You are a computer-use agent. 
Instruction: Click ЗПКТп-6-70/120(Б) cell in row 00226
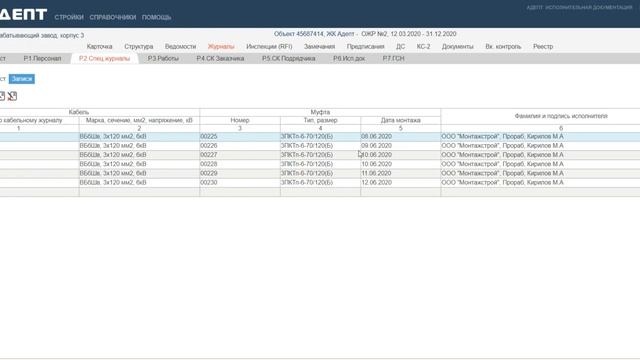tap(320, 146)
